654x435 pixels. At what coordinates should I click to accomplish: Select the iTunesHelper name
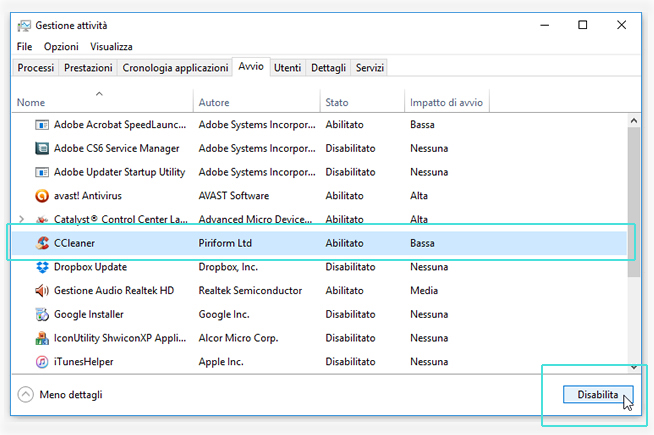(x=83, y=362)
